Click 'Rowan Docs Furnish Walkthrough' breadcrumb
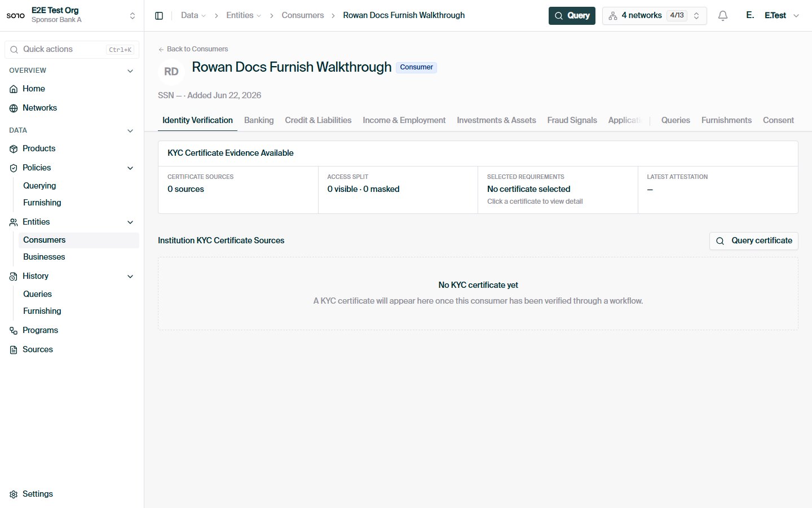 click(x=404, y=15)
